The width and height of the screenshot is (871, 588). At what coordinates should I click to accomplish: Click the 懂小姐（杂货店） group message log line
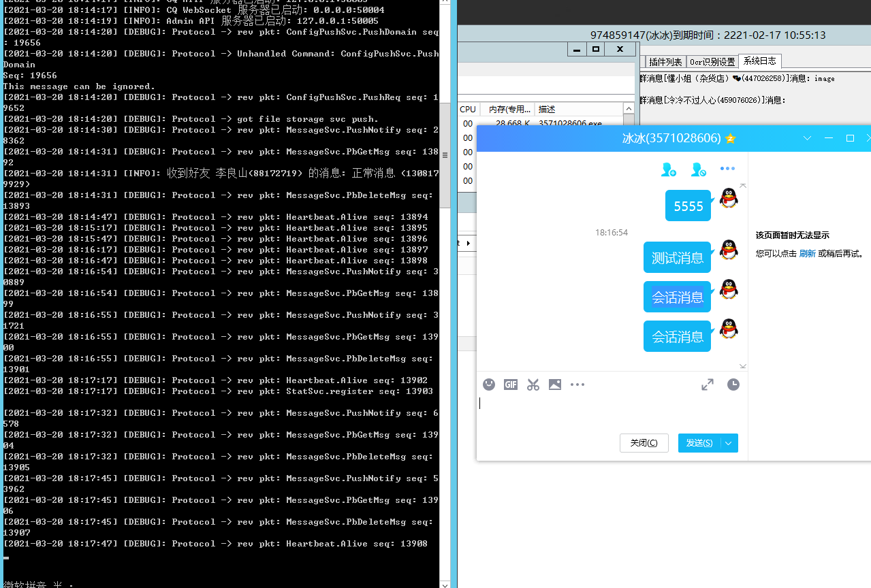point(737,78)
